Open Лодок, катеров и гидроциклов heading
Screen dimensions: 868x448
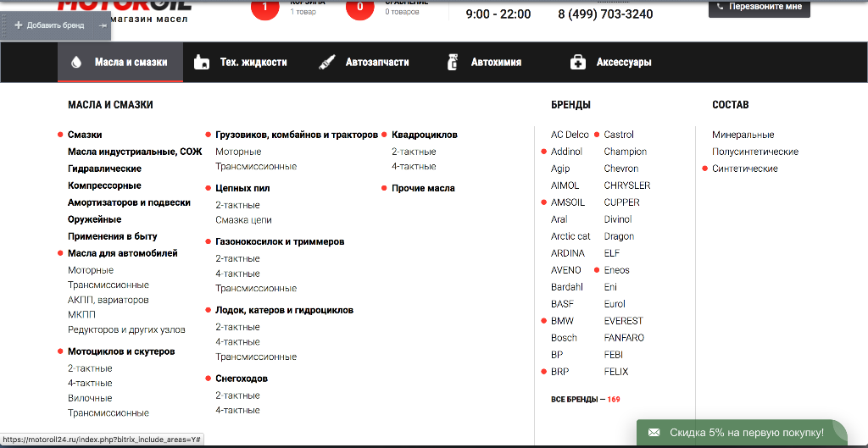[x=284, y=310]
